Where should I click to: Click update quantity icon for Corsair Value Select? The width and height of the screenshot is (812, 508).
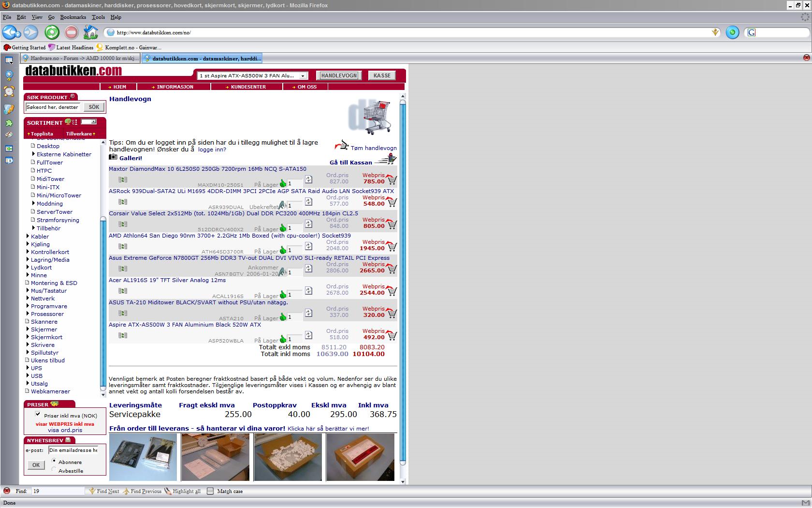pos(308,224)
